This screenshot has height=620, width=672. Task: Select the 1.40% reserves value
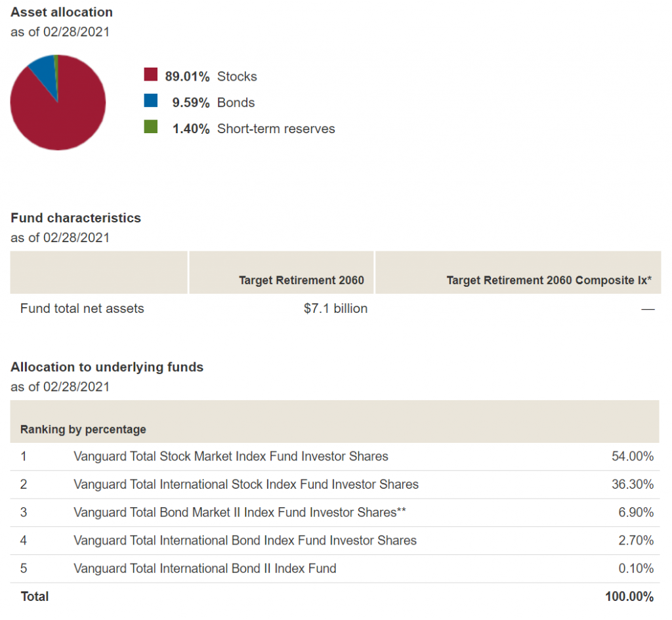pos(191,129)
